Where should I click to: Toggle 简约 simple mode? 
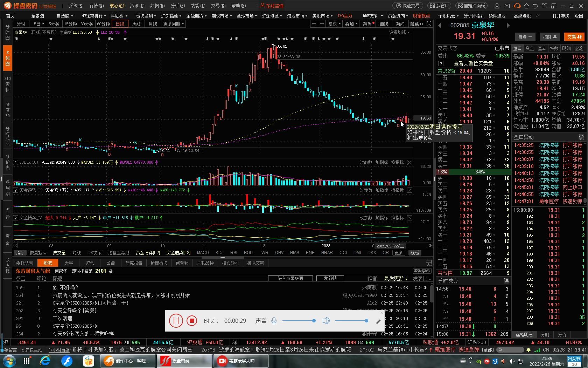click(400, 24)
